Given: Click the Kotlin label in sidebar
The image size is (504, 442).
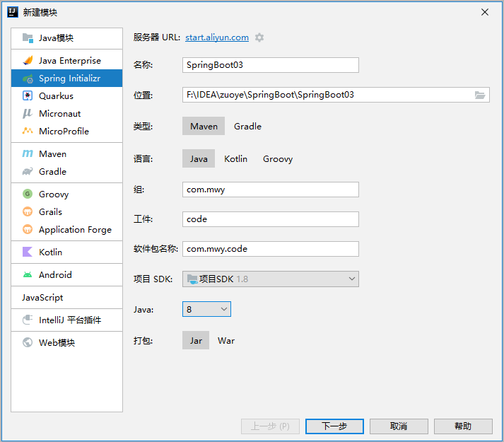Looking at the screenshot, I should 50,252.
